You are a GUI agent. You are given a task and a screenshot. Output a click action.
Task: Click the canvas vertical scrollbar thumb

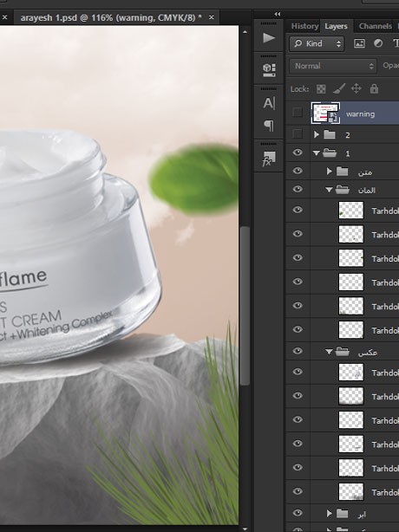pos(245,305)
